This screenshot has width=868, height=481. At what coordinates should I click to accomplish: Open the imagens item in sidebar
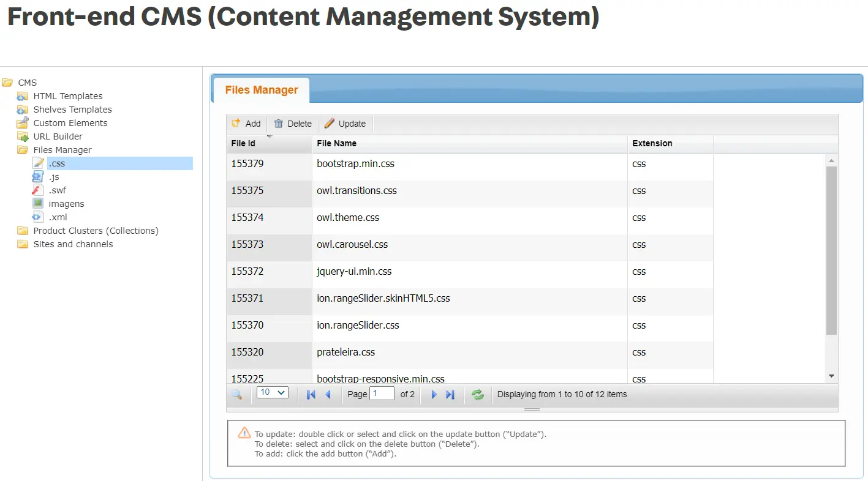[x=66, y=204]
